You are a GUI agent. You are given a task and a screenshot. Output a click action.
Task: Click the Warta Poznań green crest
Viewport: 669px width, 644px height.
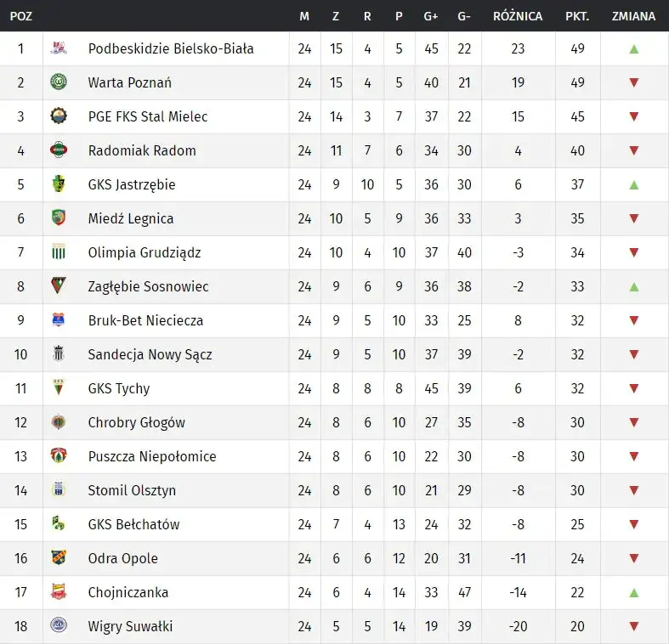[58, 82]
